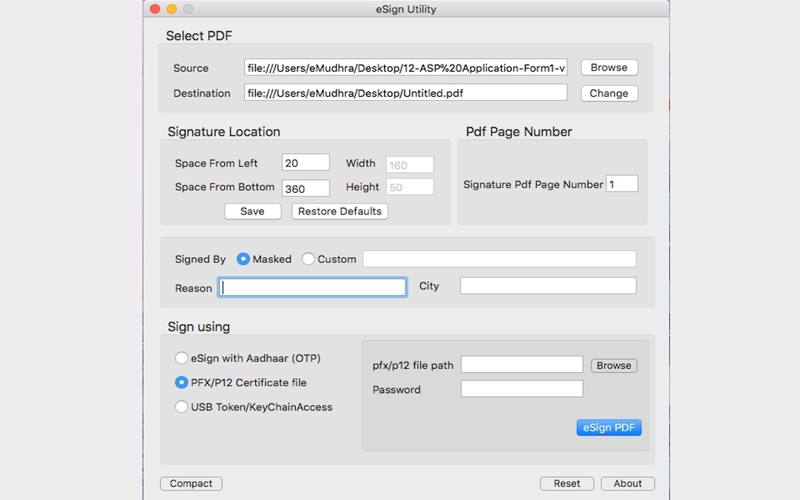Focus the Signature Pdf Page Number field
Image resolution: width=800 pixels, height=500 pixels.
pyautogui.click(x=622, y=184)
